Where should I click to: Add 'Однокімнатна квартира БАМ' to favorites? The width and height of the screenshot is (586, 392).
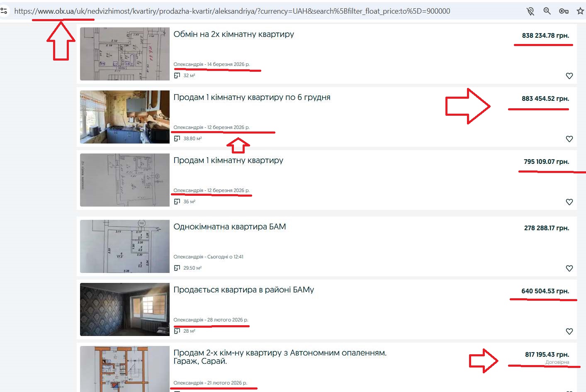click(x=569, y=268)
